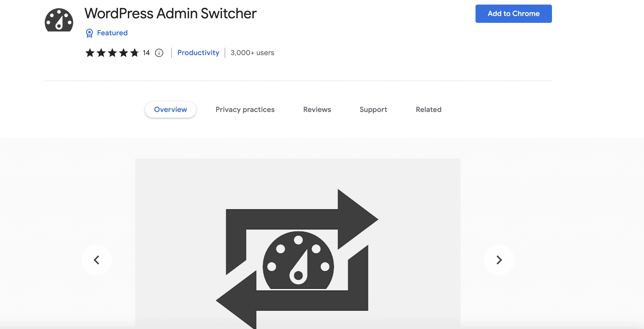The width and height of the screenshot is (644, 329).
Task: Expand the 3,000+ users count detail
Action: click(x=252, y=53)
